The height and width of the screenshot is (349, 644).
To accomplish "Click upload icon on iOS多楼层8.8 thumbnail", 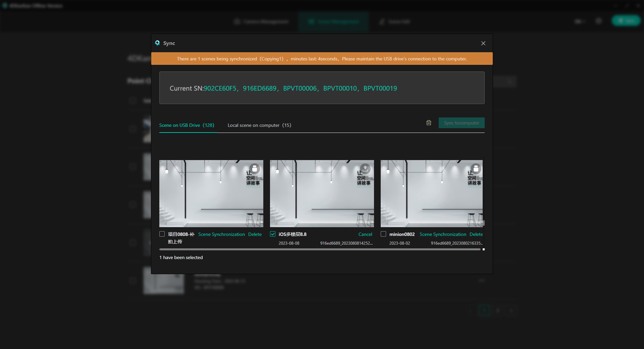I will click(x=365, y=168).
